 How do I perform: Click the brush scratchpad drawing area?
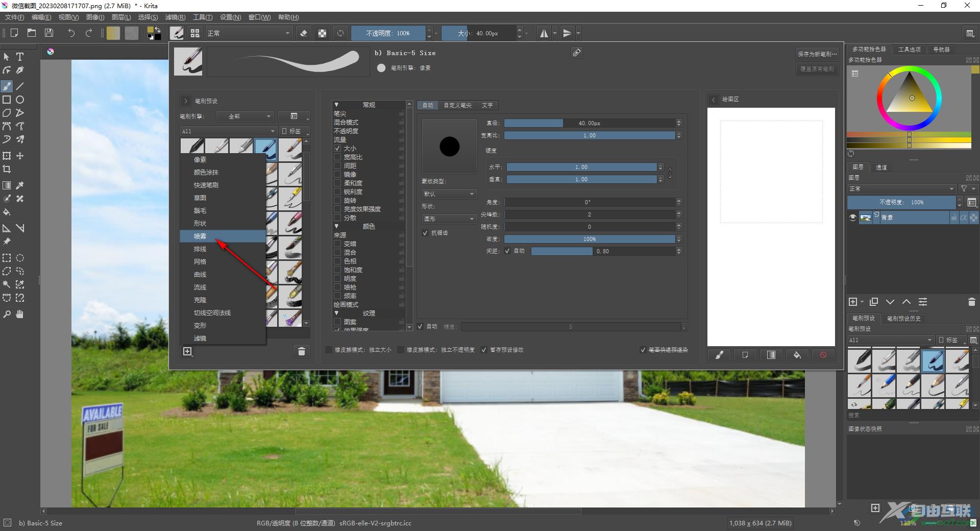pos(771,227)
